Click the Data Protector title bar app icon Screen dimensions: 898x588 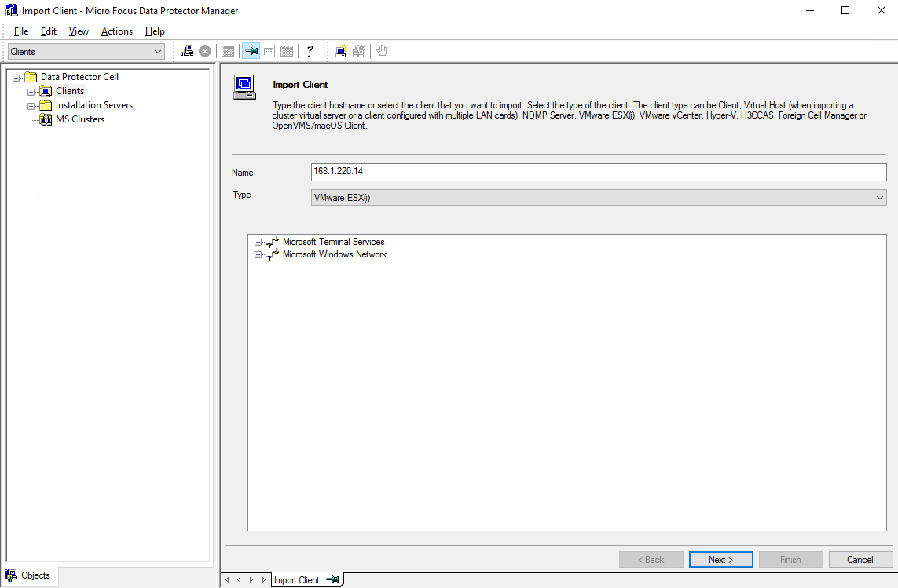(x=11, y=10)
